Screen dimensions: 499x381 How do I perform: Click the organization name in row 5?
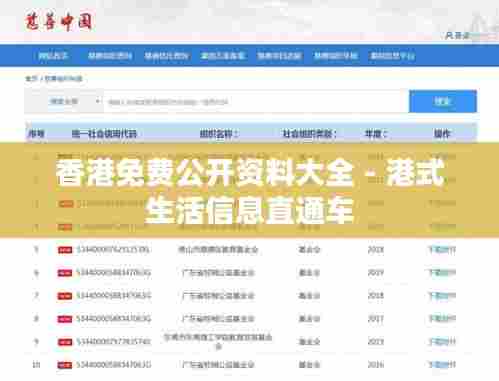(x=218, y=250)
